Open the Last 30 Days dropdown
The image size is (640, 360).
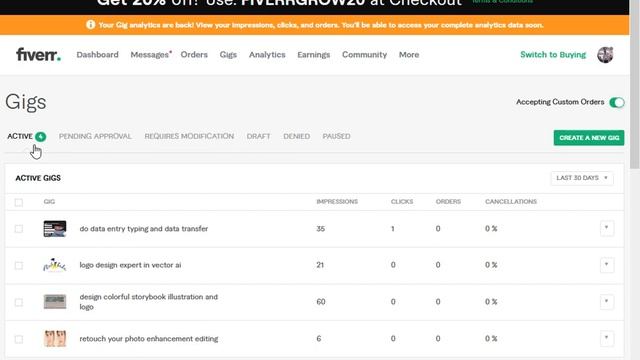[x=582, y=178]
